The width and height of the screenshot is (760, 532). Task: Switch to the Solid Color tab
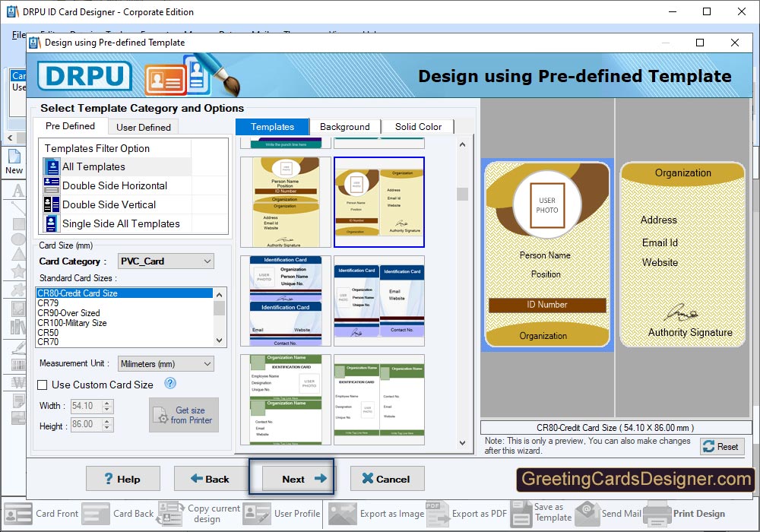(418, 126)
